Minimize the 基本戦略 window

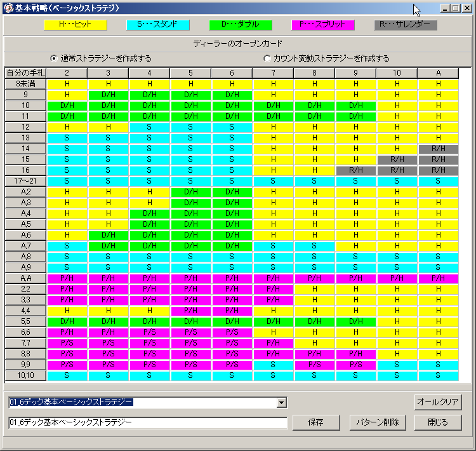tap(446, 8)
